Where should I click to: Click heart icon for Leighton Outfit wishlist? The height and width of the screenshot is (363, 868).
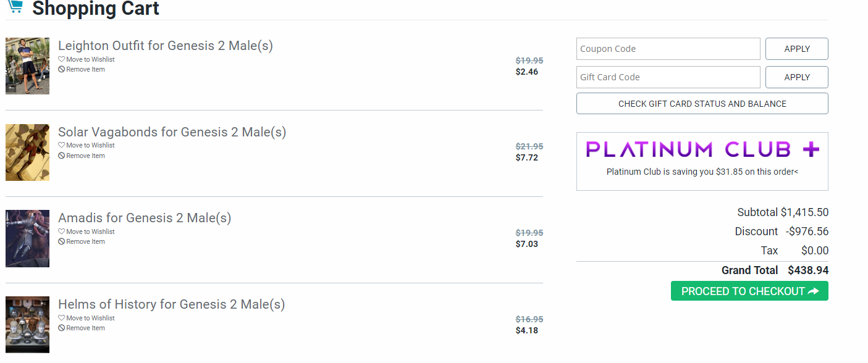pyautogui.click(x=61, y=59)
